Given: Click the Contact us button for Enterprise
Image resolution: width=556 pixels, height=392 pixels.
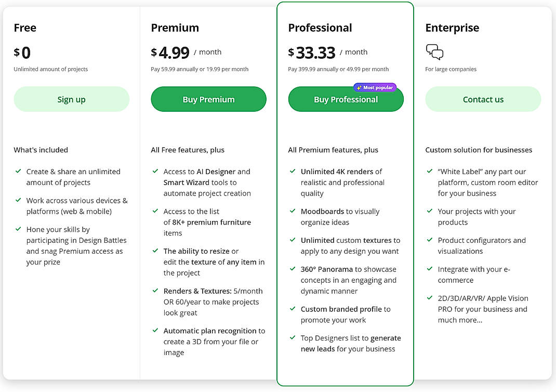Looking at the screenshot, I should pyautogui.click(x=483, y=99).
